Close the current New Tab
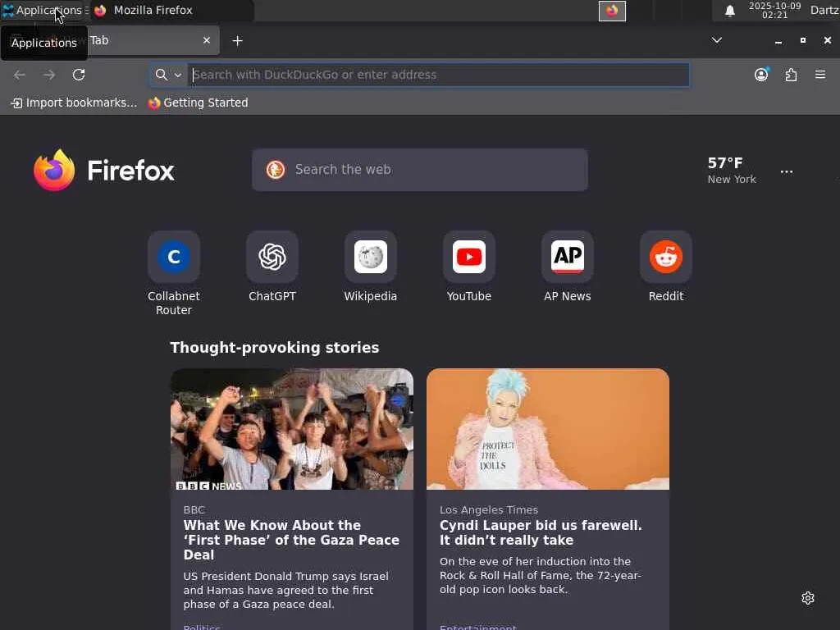The height and width of the screenshot is (630, 840). [206, 40]
